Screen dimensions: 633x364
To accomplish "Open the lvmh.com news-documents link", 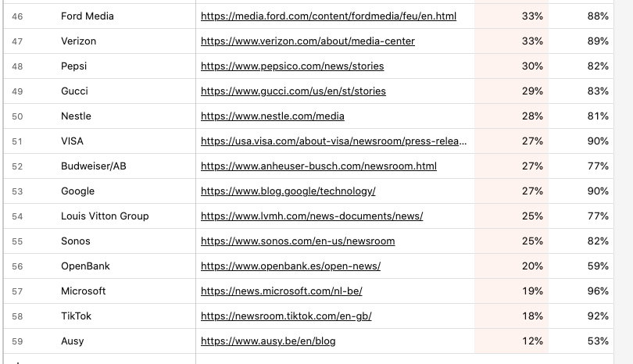I will [x=312, y=216].
